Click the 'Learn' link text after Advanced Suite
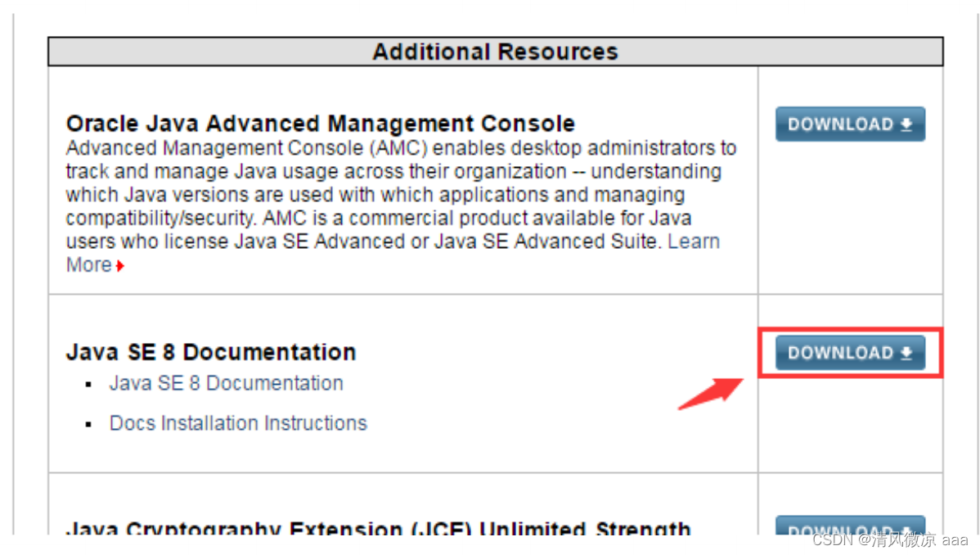The image size is (980, 555). click(694, 241)
